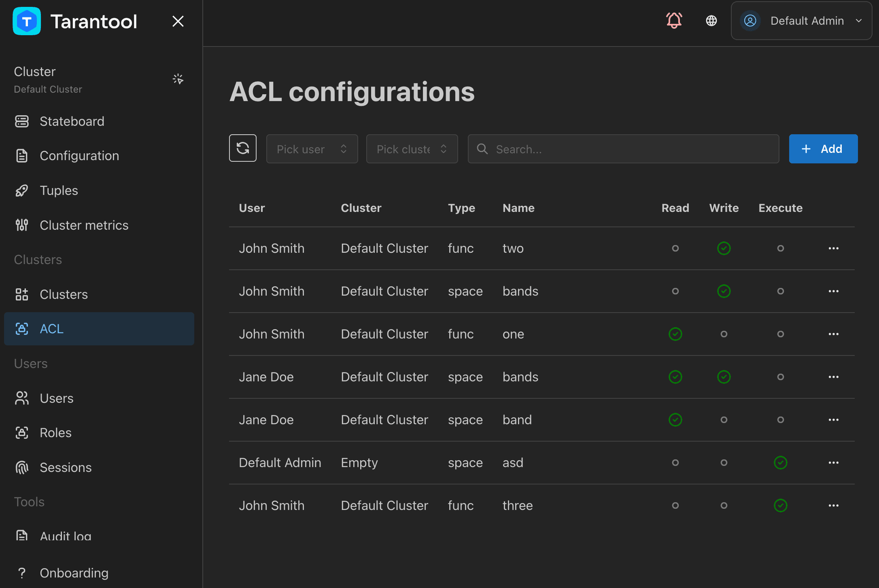
Task: Click the Roles lock-scan icon
Action: pos(22,433)
